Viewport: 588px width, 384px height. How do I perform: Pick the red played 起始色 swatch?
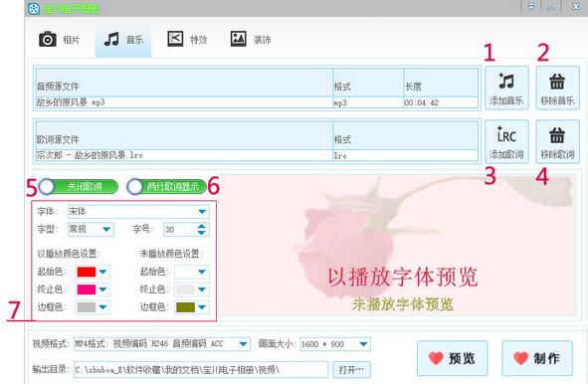(87, 272)
